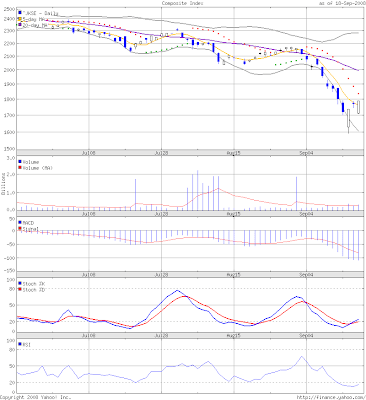
Task: Select the 'Signal' legend label
Action: click(x=31, y=229)
